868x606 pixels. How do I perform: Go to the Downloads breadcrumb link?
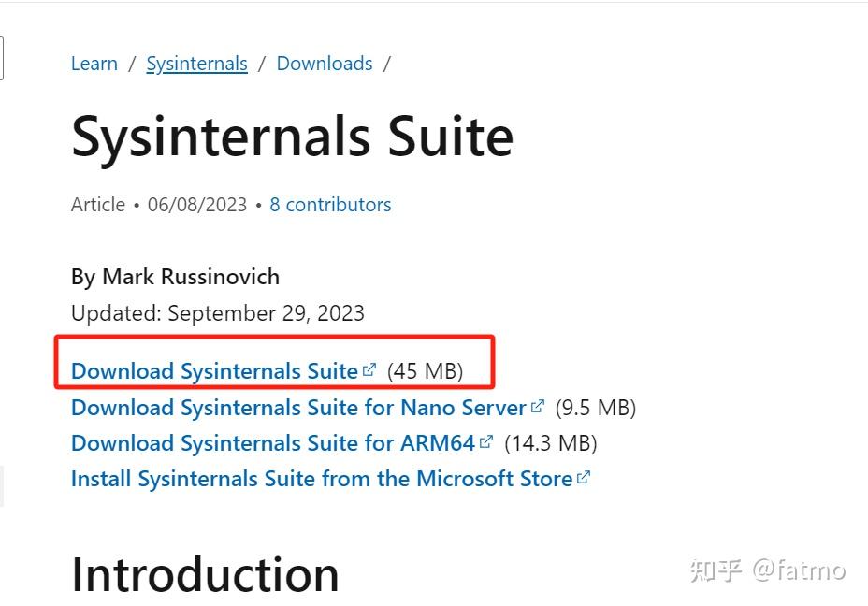[x=324, y=63]
